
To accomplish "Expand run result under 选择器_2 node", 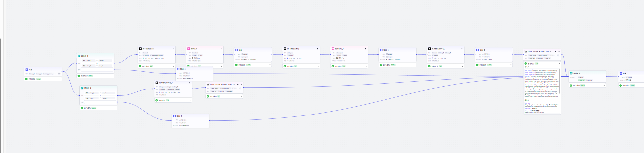I will click(115, 108).
